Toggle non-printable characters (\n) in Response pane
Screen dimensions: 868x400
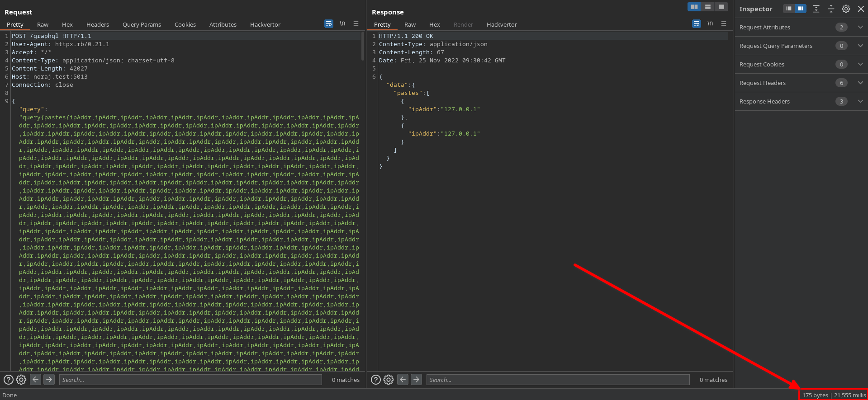tap(710, 24)
